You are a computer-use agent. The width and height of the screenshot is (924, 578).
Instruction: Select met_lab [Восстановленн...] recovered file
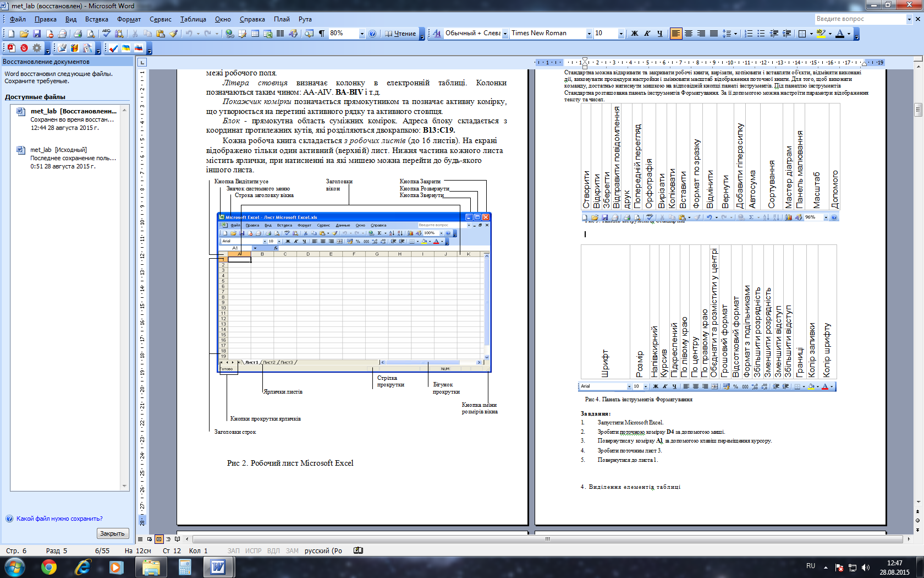pos(66,119)
